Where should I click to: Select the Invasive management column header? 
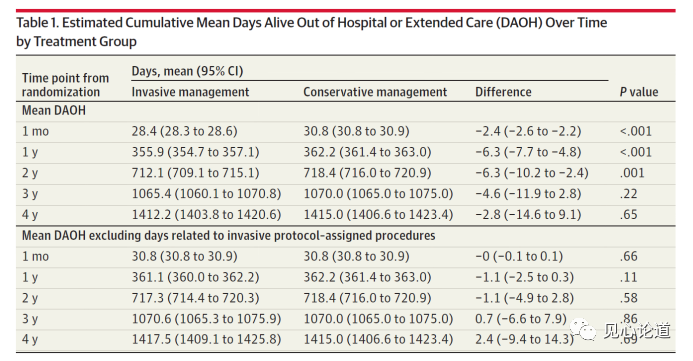(x=190, y=92)
